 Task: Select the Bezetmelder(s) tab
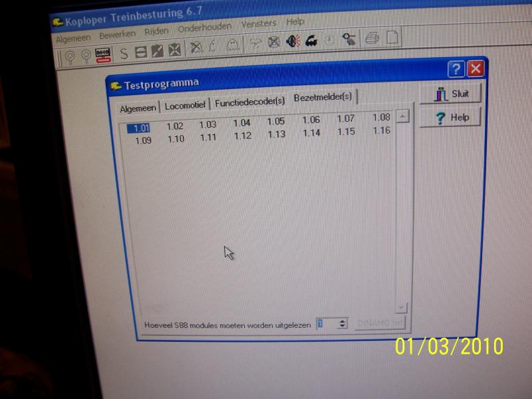[323, 97]
